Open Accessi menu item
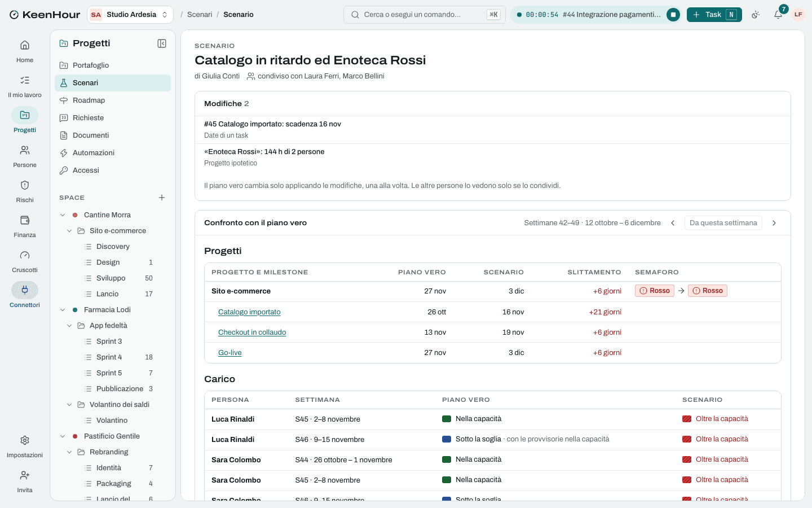This screenshot has width=812, height=508. point(113,170)
